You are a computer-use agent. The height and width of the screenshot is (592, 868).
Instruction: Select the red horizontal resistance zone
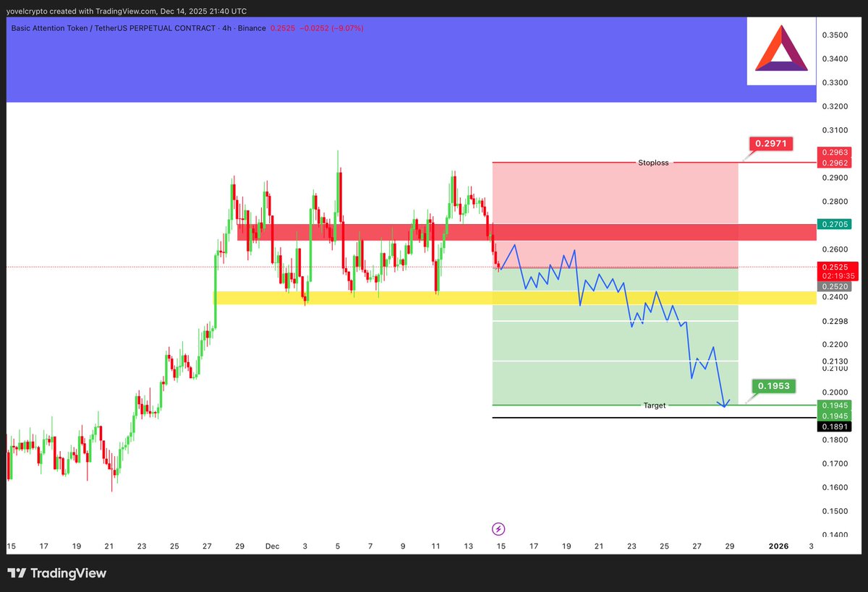coord(526,232)
